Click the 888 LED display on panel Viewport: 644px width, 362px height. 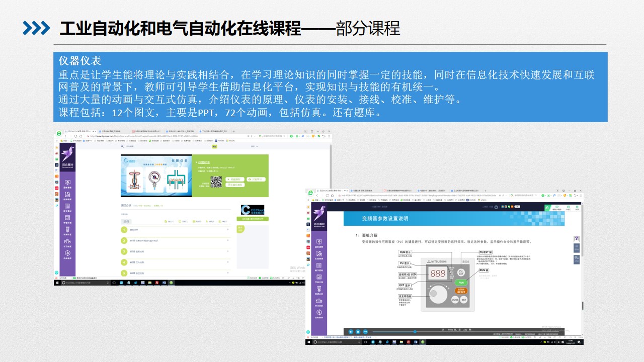(438, 273)
